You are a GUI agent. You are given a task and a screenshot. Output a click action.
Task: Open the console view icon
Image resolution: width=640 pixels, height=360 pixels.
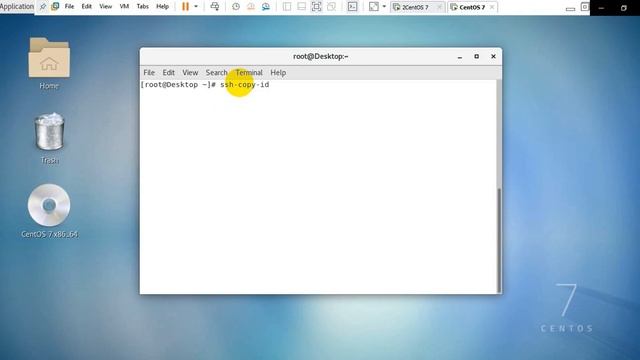pyautogui.click(x=352, y=7)
